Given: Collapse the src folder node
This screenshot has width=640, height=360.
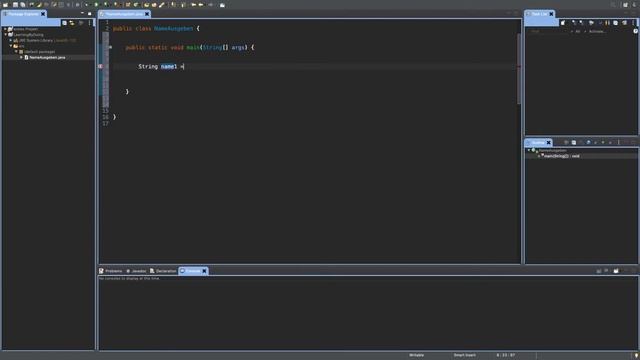Looking at the screenshot, I should coord(11,46).
